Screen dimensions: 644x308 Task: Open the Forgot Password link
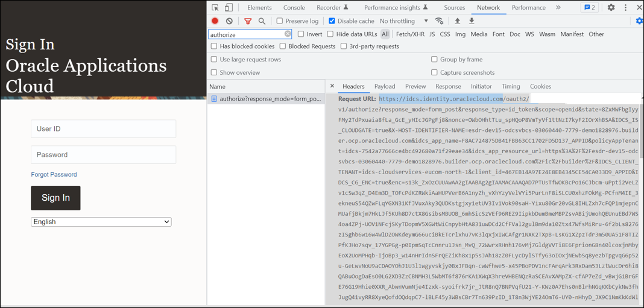click(x=54, y=175)
